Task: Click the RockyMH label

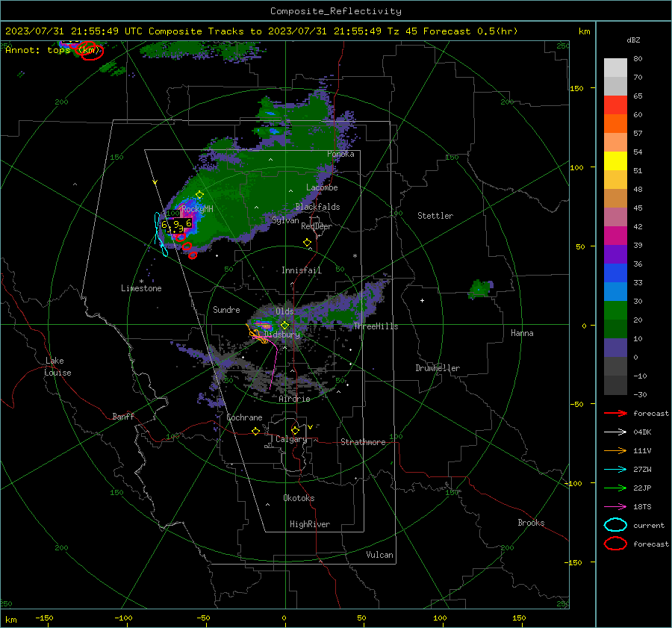Action: [x=197, y=209]
